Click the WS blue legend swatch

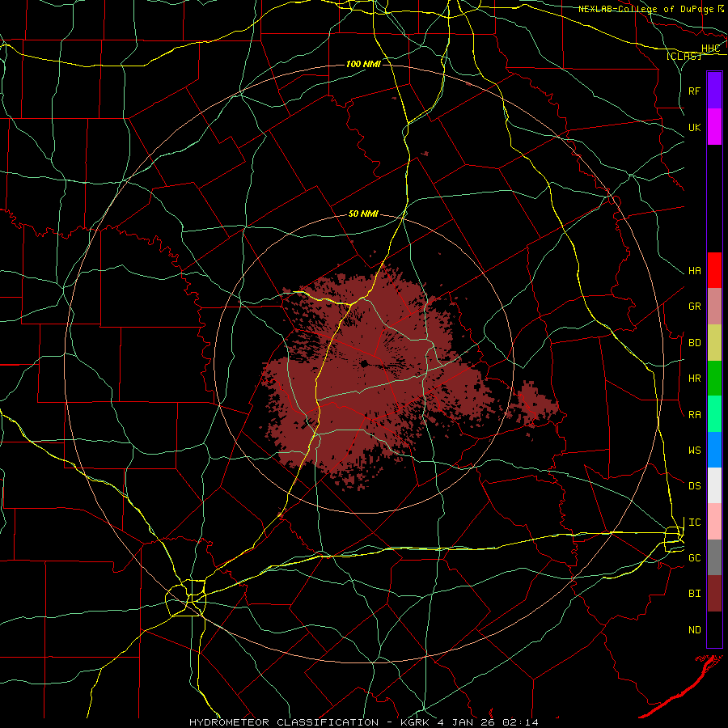coord(714,450)
